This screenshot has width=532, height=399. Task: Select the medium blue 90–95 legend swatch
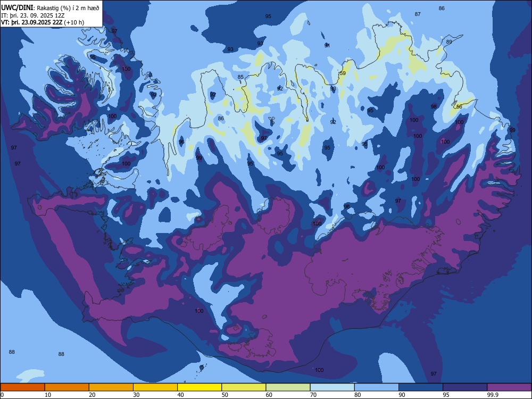[421, 387]
